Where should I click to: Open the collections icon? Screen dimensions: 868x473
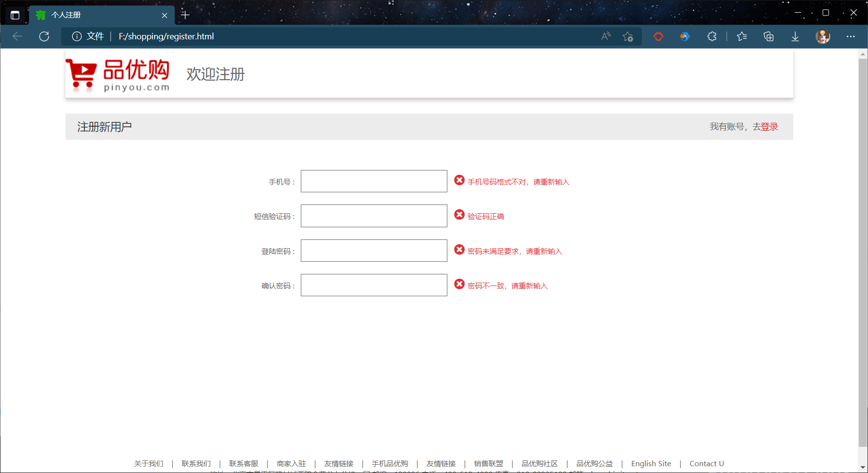click(x=769, y=36)
